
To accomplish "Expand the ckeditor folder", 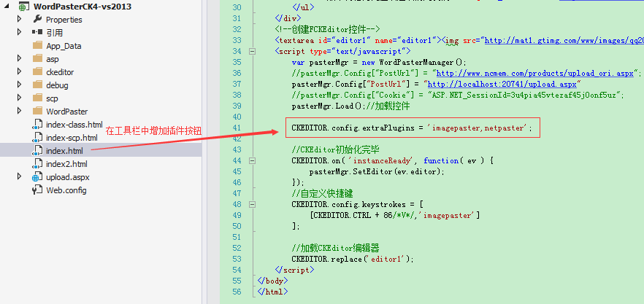I will [19, 71].
